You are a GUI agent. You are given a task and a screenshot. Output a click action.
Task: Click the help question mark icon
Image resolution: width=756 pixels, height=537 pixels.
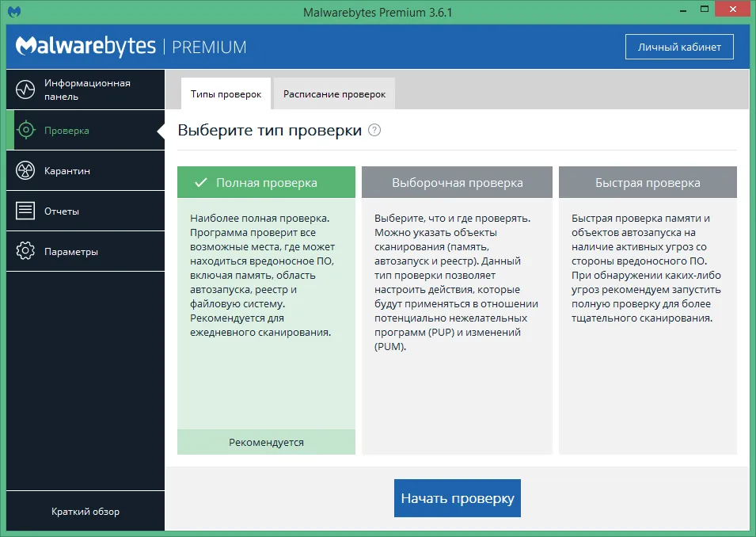[374, 130]
